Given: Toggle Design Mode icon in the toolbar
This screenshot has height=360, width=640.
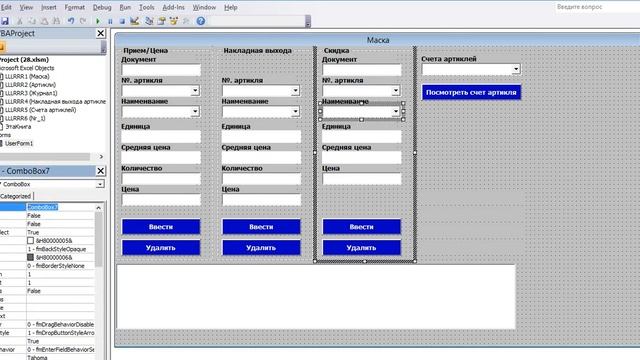Looking at the screenshot, I should coord(134,21).
